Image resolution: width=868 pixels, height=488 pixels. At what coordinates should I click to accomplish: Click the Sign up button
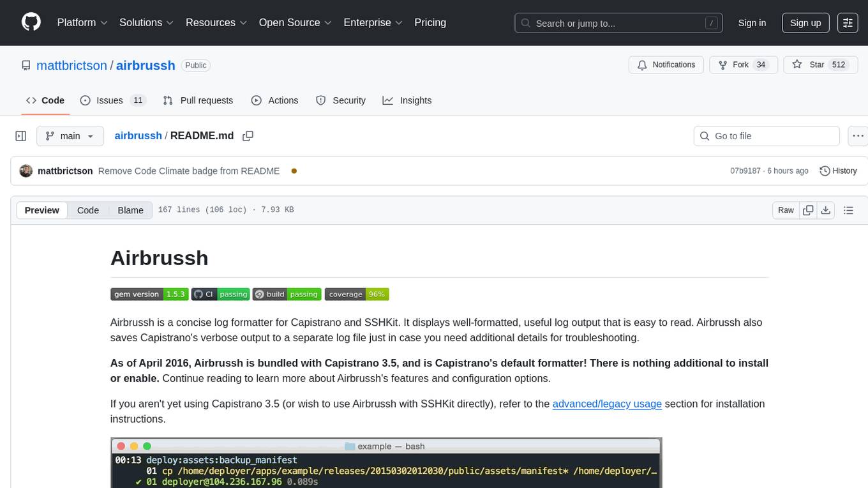click(x=805, y=23)
